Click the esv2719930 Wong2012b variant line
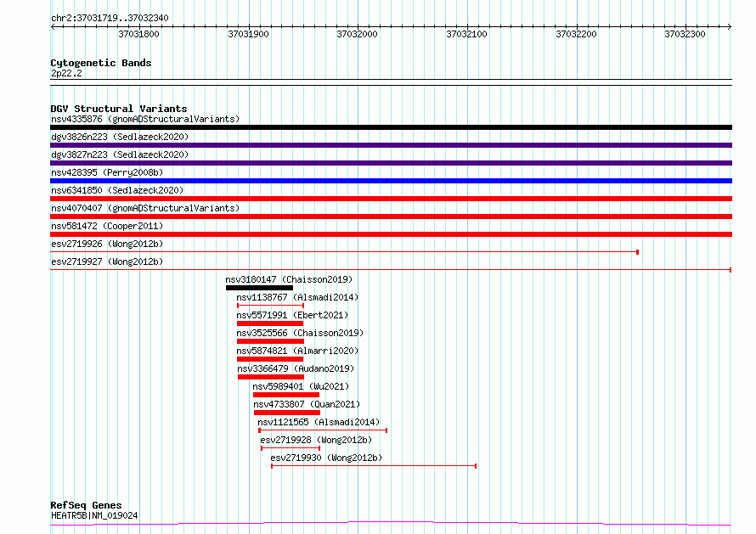The image size is (756, 534). pos(374,466)
